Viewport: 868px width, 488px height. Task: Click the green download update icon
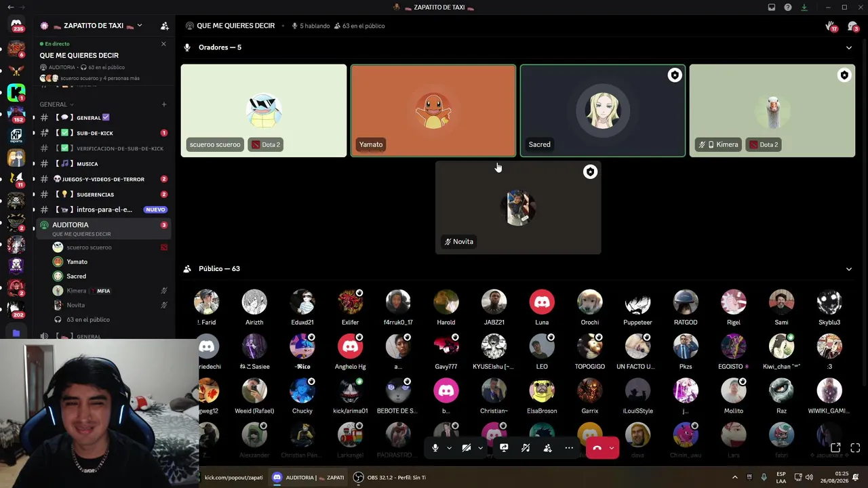pos(804,7)
